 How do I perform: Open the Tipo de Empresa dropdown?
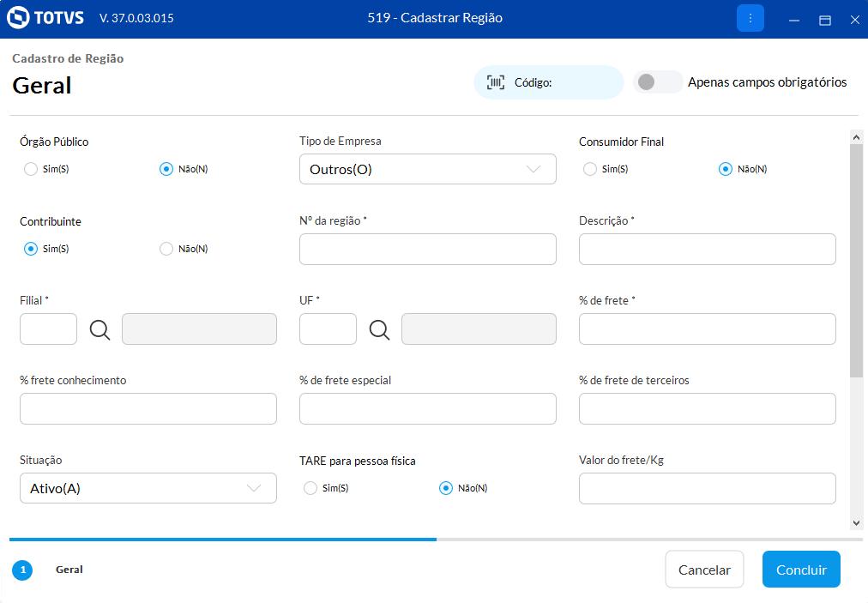[427, 169]
